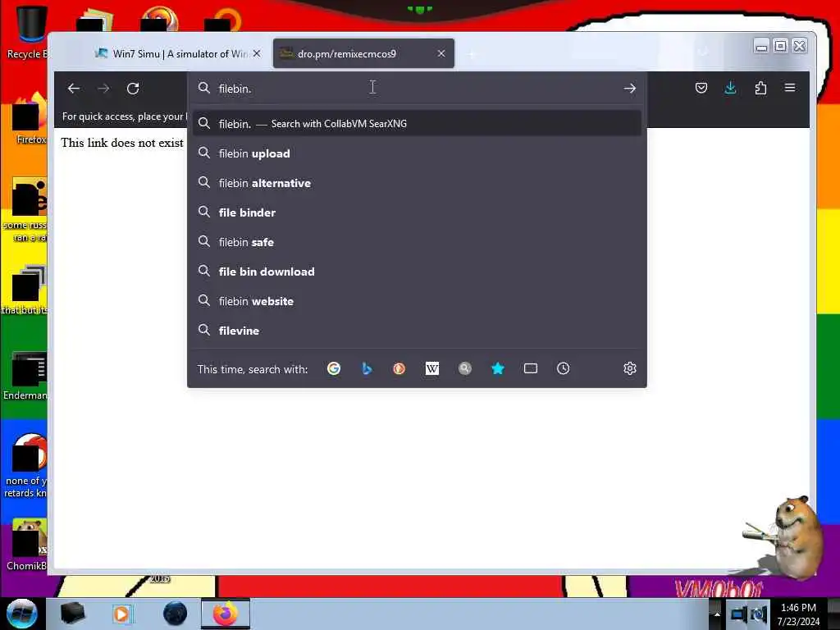The width and height of the screenshot is (840, 630).
Task: Choose suggestion 'filevine'
Action: click(417, 330)
